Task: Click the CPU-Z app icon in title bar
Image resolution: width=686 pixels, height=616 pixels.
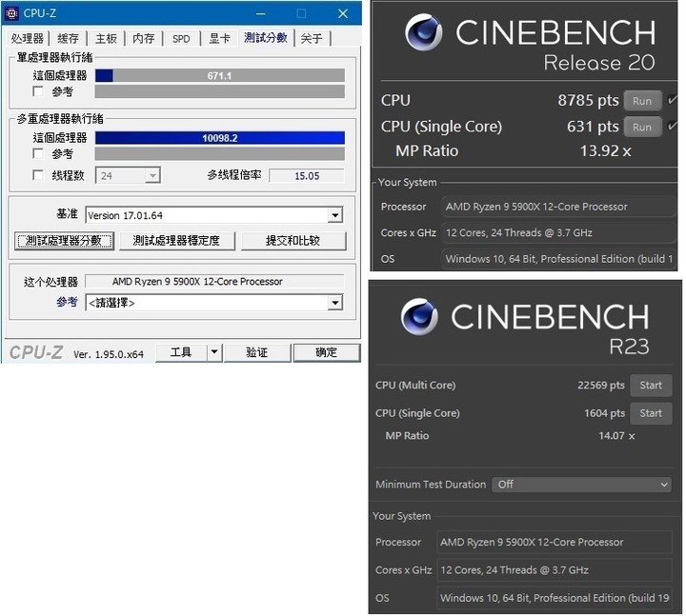Action: pos(11,13)
